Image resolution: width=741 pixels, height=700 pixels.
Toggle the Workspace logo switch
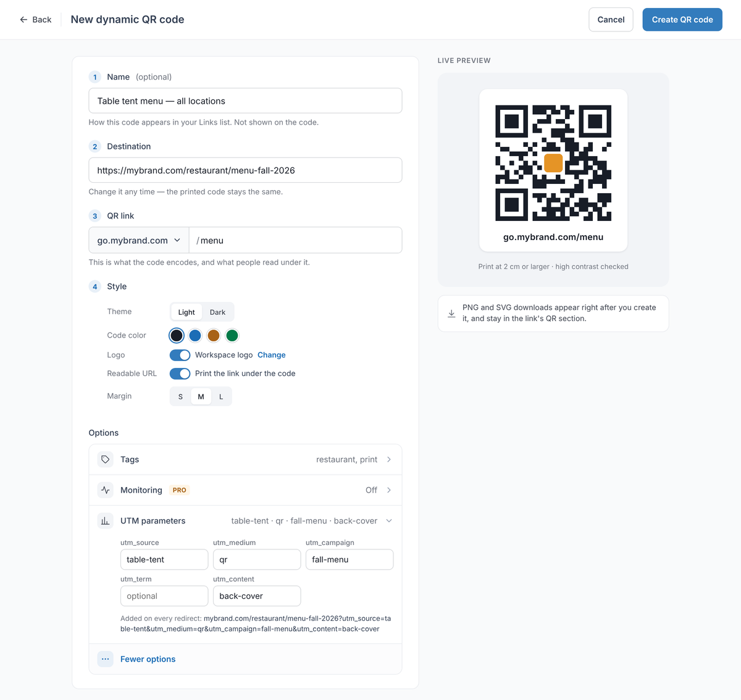pyautogui.click(x=180, y=355)
